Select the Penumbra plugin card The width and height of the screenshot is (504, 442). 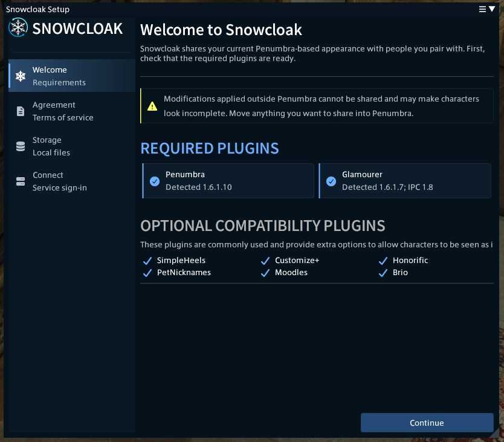228,181
